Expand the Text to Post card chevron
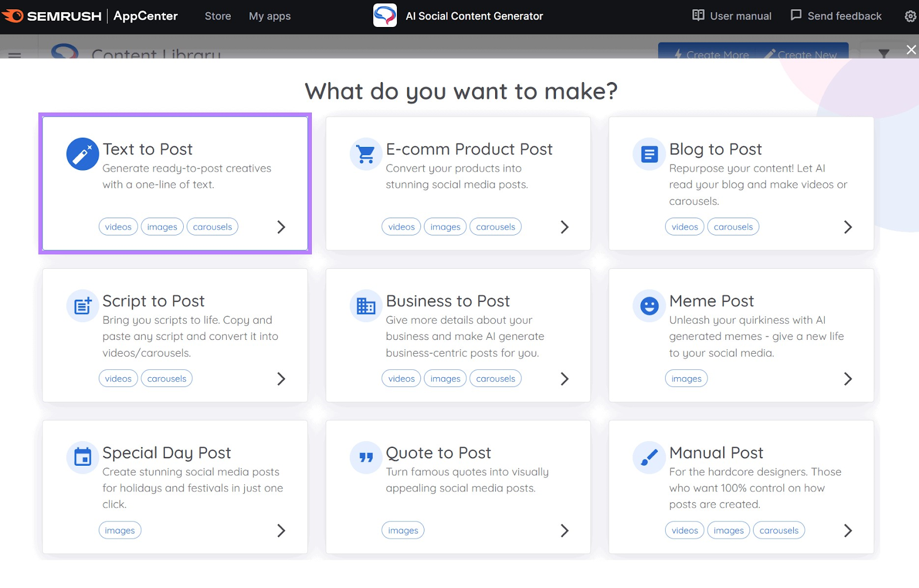Viewport: 919px width, 588px height. [x=281, y=227]
